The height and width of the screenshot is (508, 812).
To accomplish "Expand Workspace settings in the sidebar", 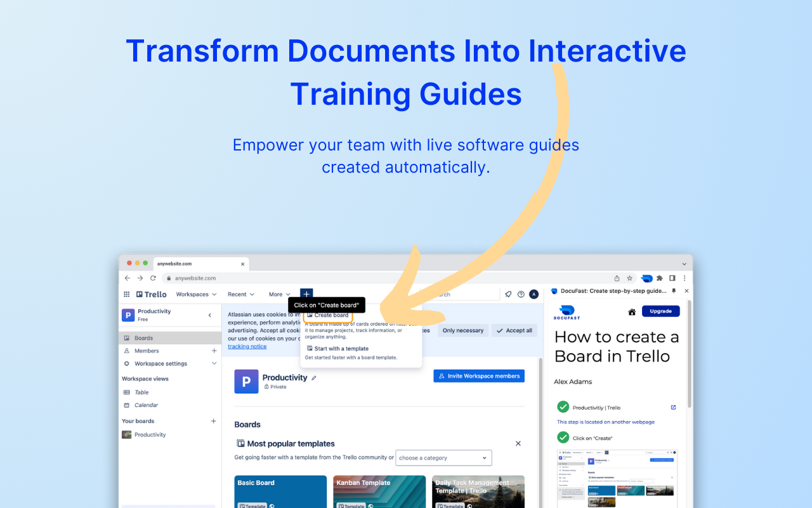I will coord(170,364).
